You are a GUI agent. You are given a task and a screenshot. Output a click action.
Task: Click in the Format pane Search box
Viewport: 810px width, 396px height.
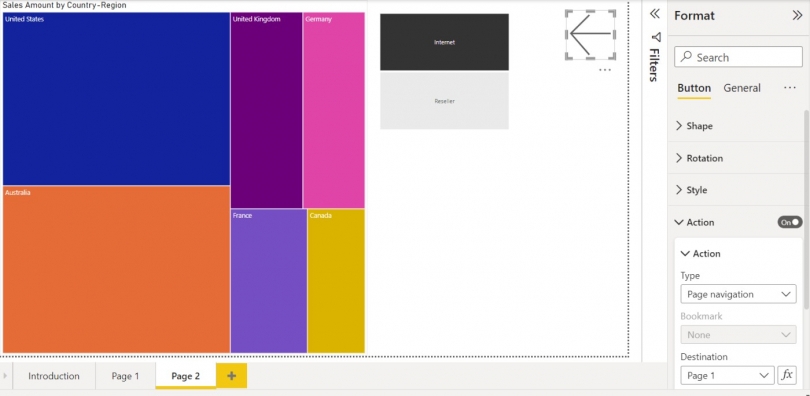point(738,57)
